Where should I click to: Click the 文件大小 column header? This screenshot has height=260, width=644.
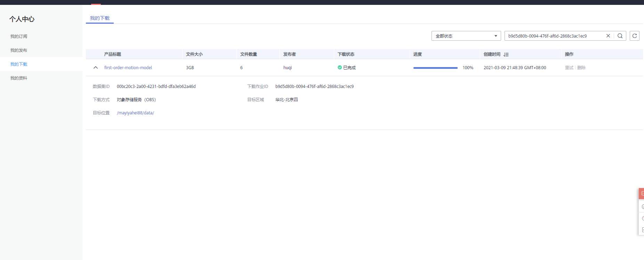point(194,54)
